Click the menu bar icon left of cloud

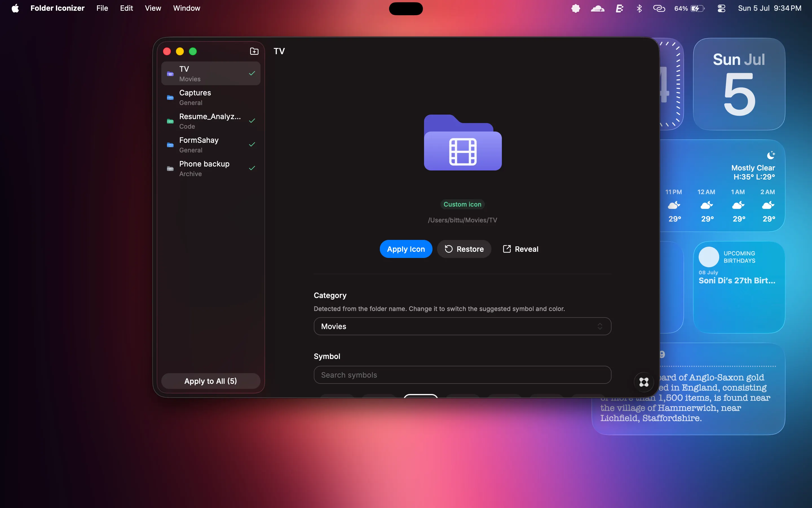click(576, 8)
